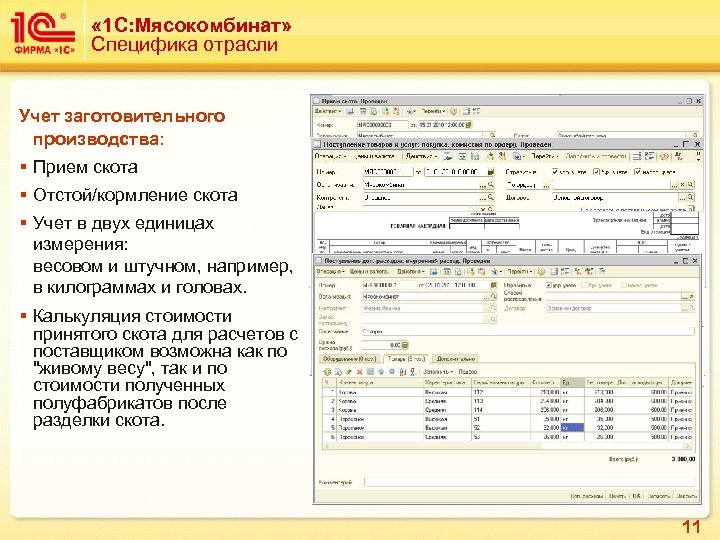Open the Перейти dropdown in front window toolbar
The image size is (720, 540).
click(520, 272)
